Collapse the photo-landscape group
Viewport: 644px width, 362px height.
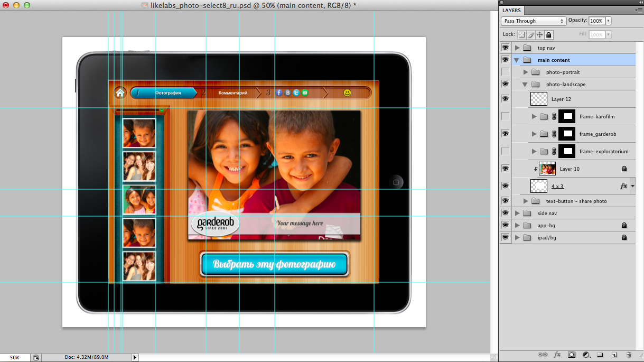click(525, 85)
